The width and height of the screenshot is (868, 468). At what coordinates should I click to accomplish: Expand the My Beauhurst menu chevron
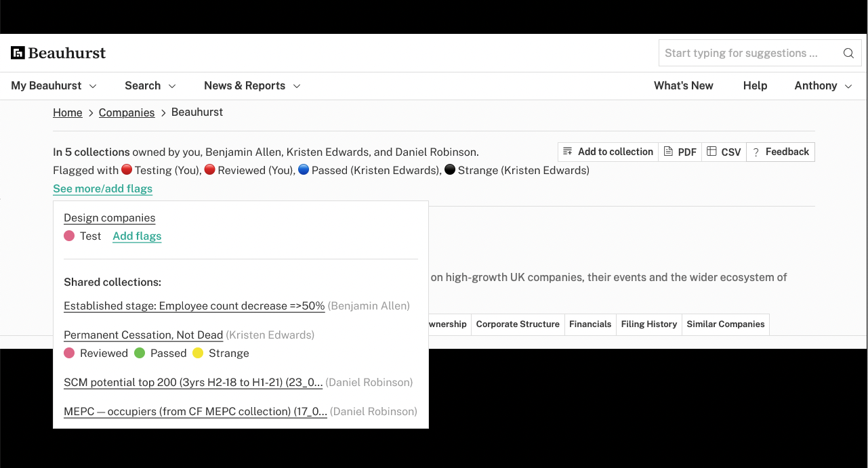[93, 86]
